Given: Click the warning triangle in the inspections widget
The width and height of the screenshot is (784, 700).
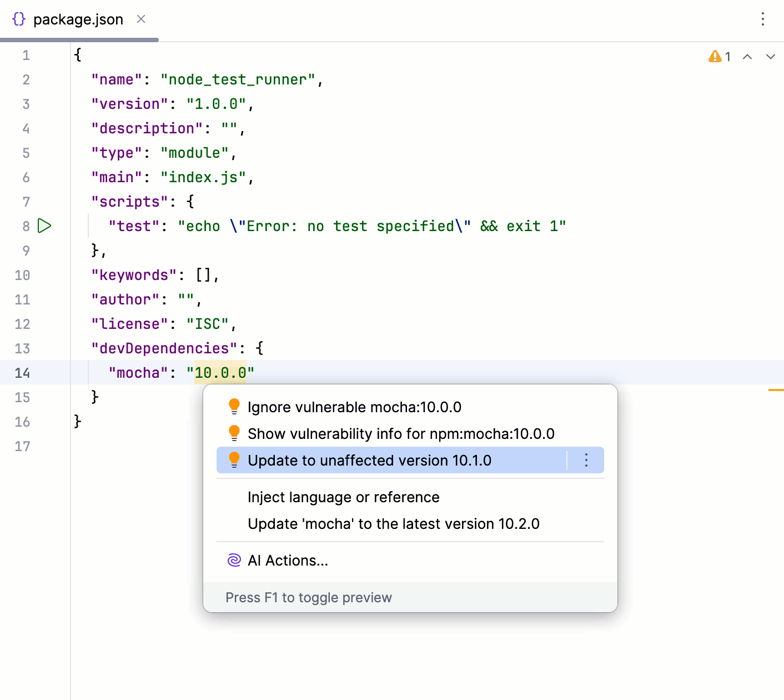Looking at the screenshot, I should (x=714, y=56).
